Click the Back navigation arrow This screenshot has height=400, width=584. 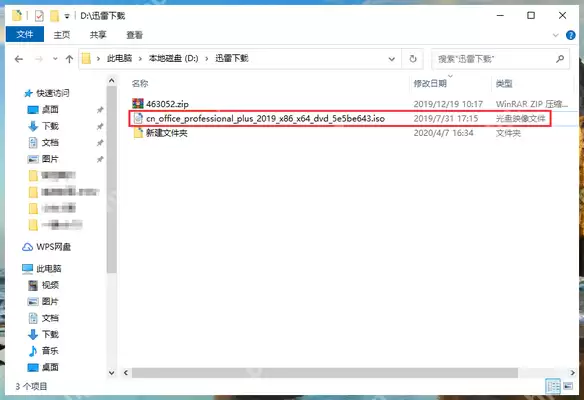tap(19, 59)
